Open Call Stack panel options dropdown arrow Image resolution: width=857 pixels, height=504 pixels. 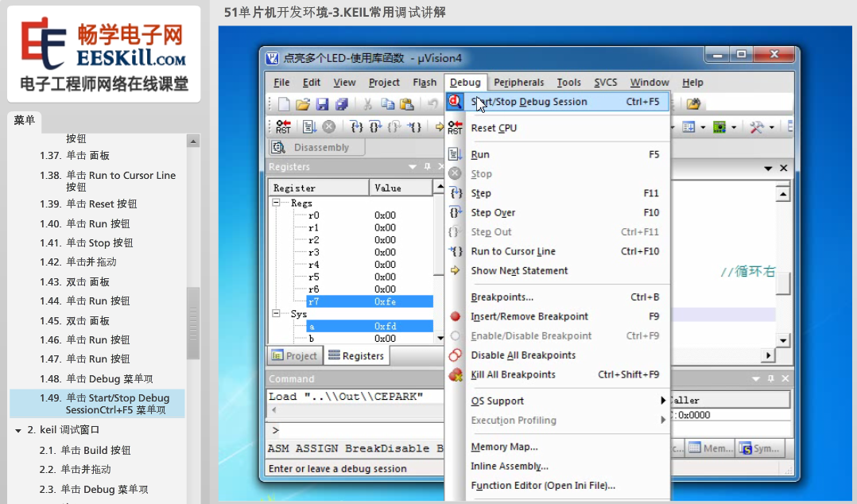click(x=756, y=378)
